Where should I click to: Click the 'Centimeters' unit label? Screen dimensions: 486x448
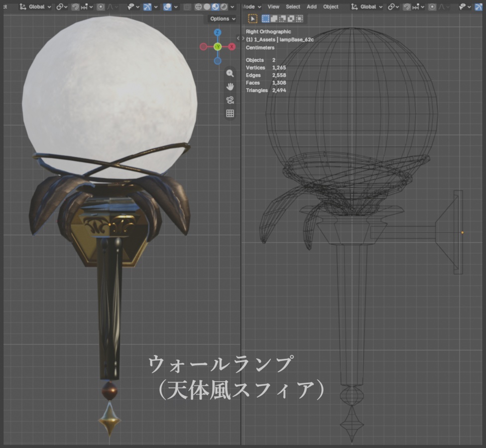point(260,47)
